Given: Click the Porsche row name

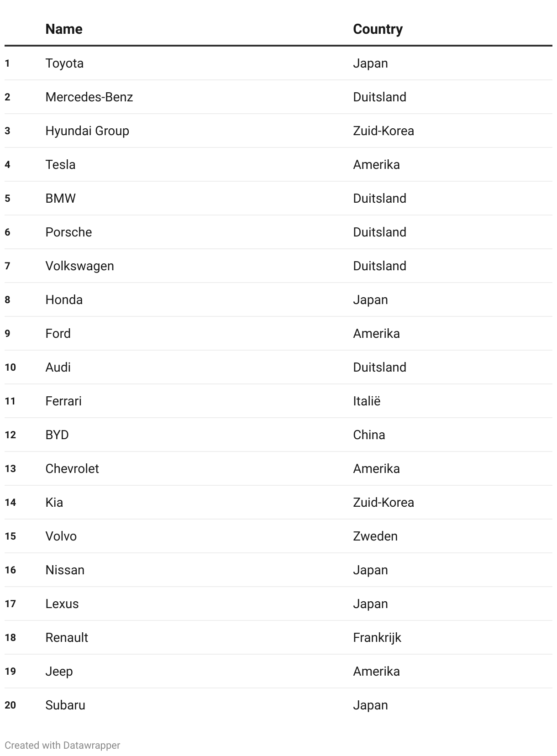Looking at the screenshot, I should [68, 232].
